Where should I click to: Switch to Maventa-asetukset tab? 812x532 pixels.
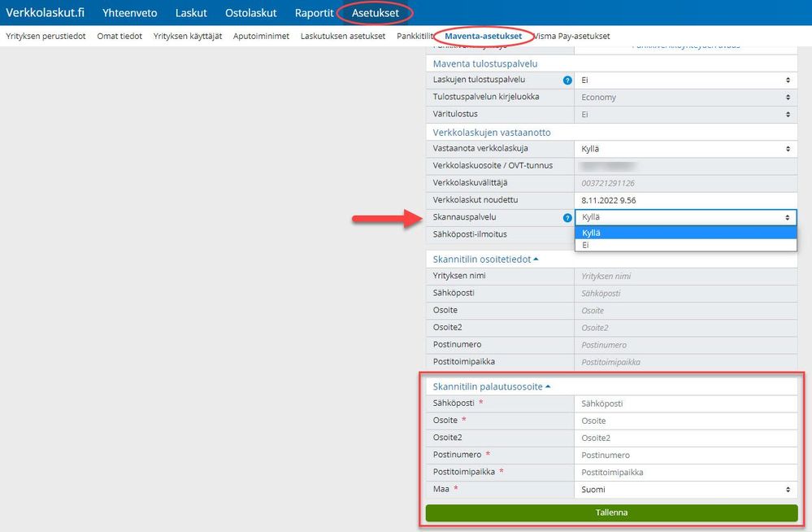point(483,37)
